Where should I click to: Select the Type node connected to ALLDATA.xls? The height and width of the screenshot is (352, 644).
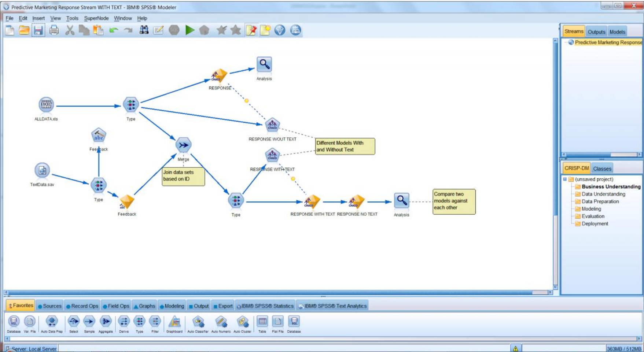click(x=131, y=105)
